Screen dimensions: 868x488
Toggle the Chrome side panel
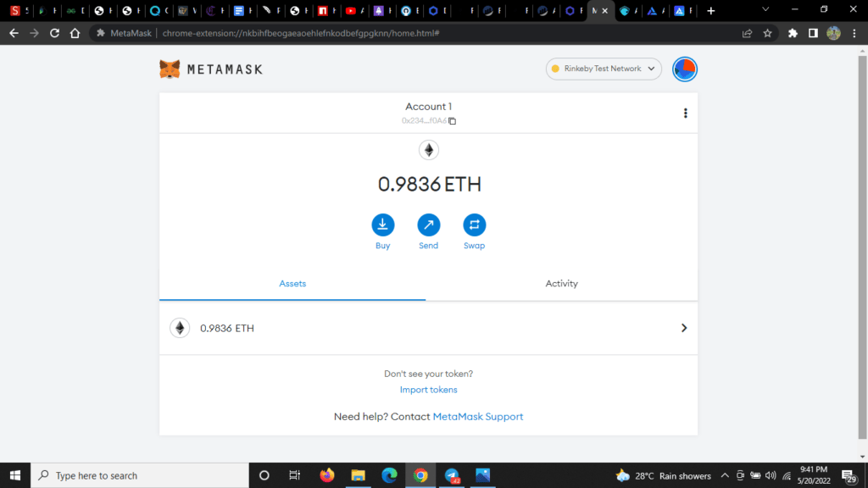[813, 33]
